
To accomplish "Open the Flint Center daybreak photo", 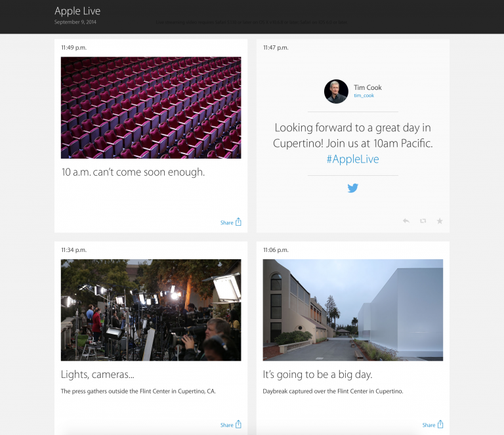I will (x=352, y=310).
